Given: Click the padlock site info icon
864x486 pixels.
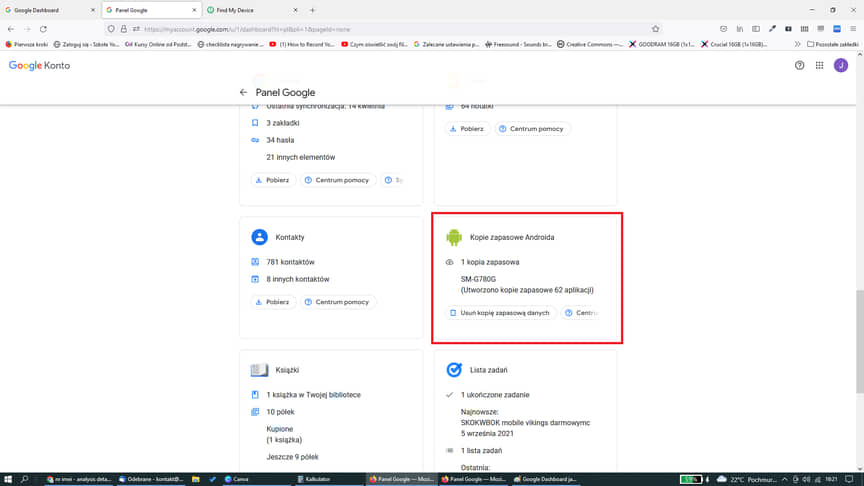Looking at the screenshot, I should [123, 29].
